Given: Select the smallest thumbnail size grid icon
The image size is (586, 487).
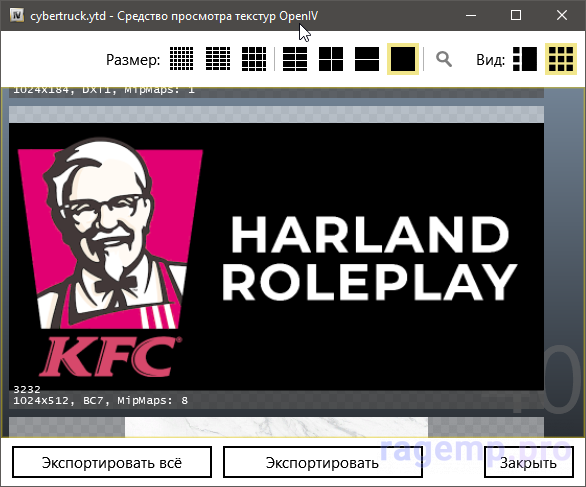Looking at the screenshot, I should coord(182,59).
